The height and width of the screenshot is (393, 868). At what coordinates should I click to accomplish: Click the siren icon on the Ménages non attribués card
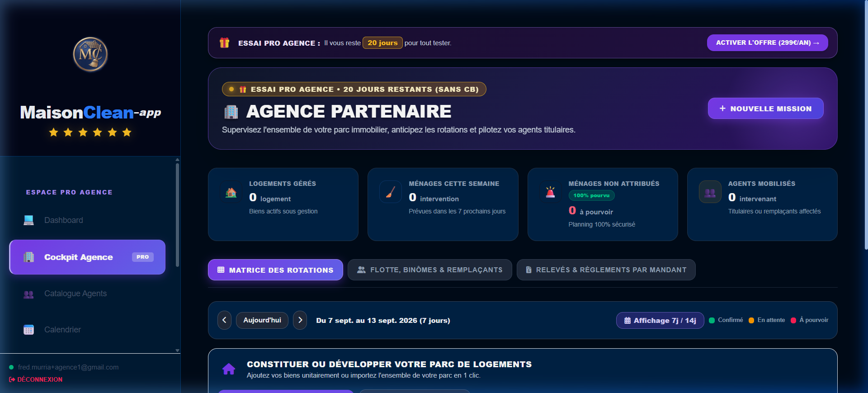click(x=550, y=192)
